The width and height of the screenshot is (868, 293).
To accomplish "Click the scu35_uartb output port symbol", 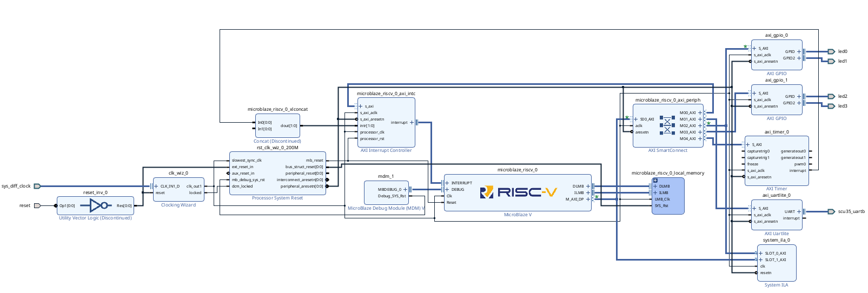I will [x=831, y=211].
